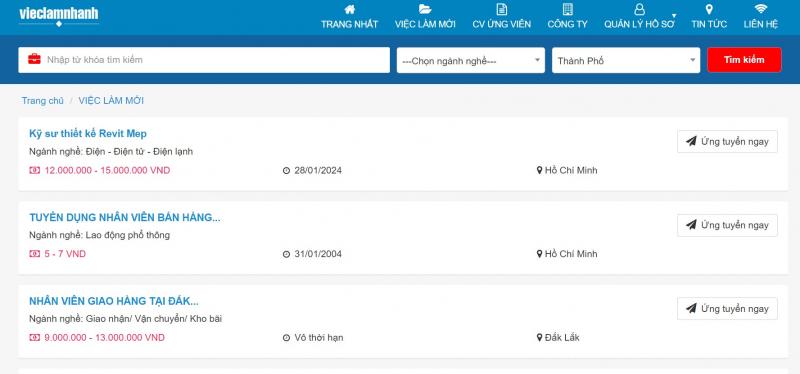The height and width of the screenshot is (374, 800).
Task: Open the Thành Phố dropdown
Action: pyautogui.click(x=626, y=60)
